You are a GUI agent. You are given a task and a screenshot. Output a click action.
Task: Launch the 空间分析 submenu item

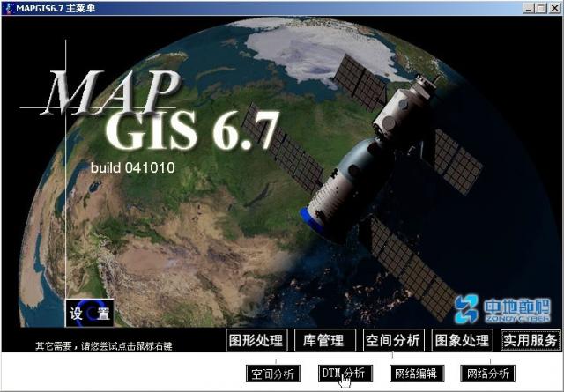click(x=273, y=374)
